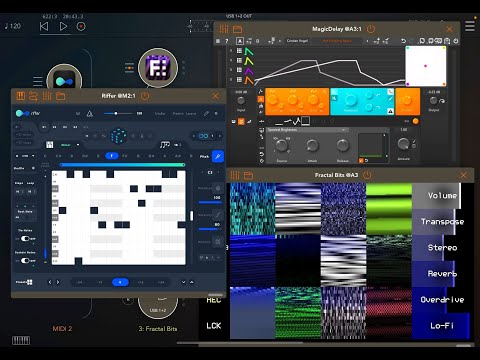Open preset folder in MagicDelay title bar

coord(238,29)
